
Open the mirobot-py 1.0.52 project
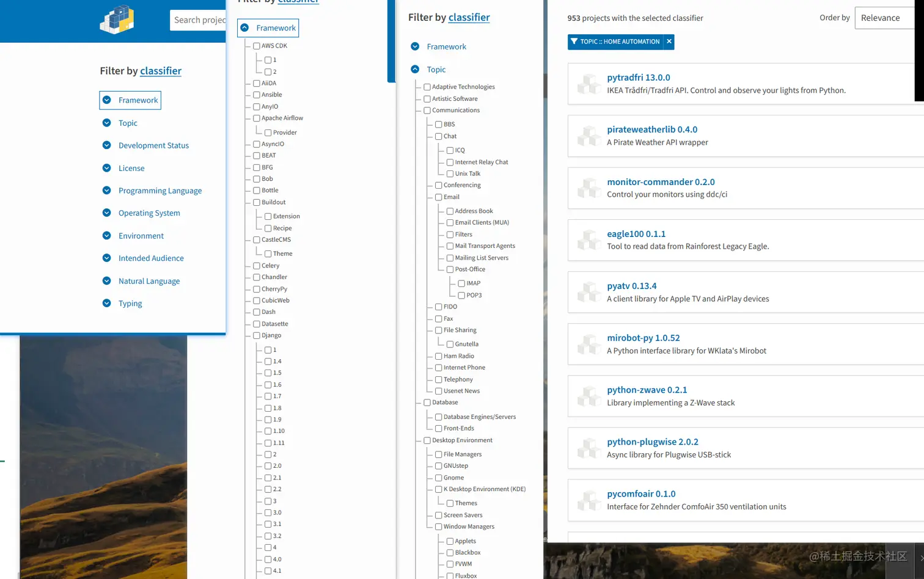pyautogui.click(x=643, y=338)
